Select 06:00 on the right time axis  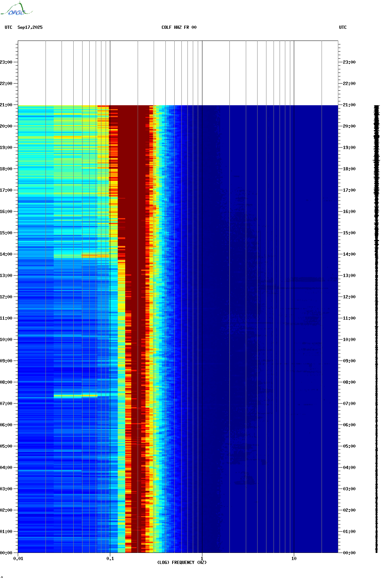[x=349, y=425]
